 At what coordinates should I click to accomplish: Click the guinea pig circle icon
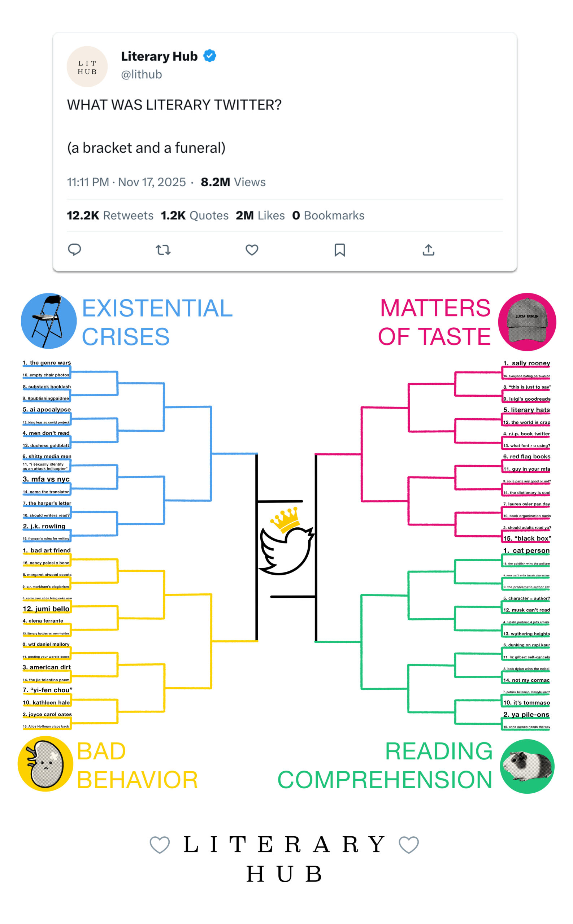pyautogui.click(x=527, y=766)
